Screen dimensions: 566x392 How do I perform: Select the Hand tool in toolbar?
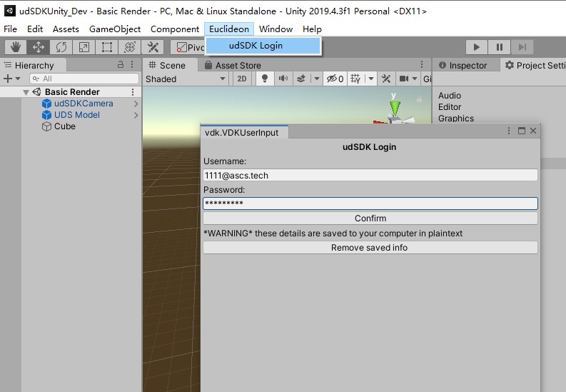pyautogui.click(x=16, y=47)
